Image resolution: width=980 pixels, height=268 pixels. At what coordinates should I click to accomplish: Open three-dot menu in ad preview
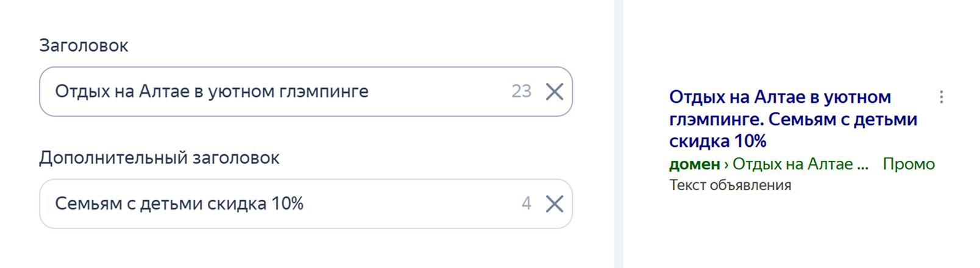(x=941, y=97)
